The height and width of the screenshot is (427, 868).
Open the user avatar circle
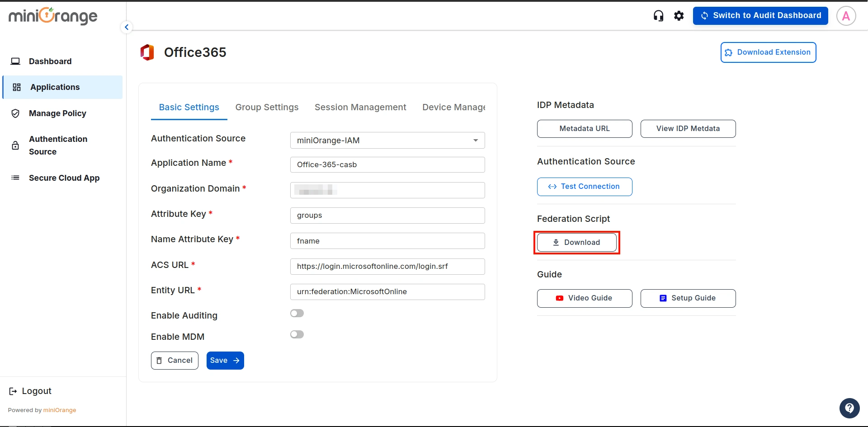click(x=846, y=16)
